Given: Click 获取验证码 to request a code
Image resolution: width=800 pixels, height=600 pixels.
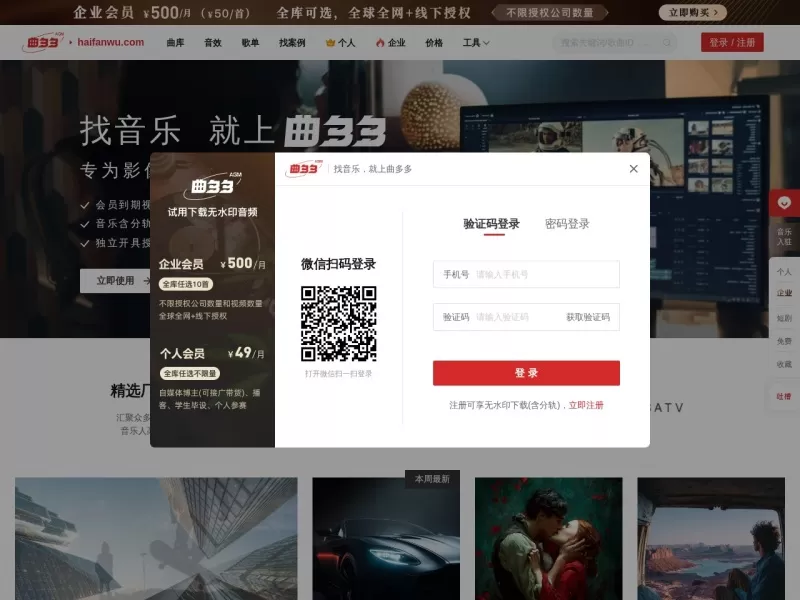Looking at the screenshot, I should tap(589, 317).
